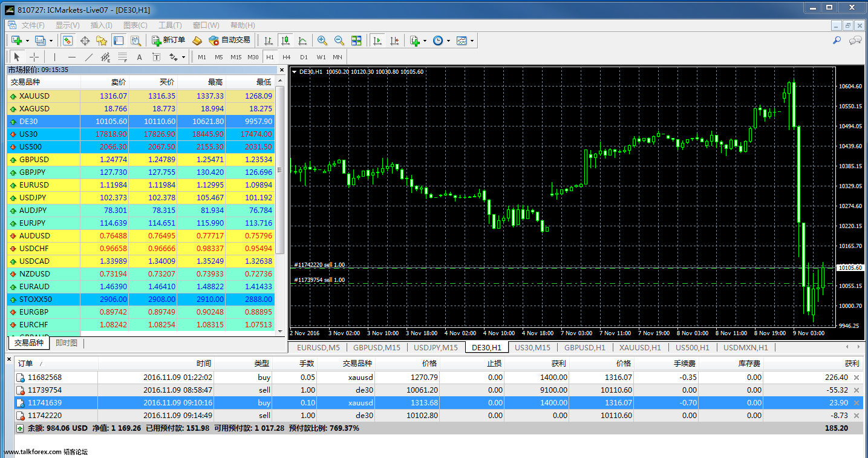The image size is (868, 458).
Task: Switch timeframe to M15
Action: click(236, 57)
